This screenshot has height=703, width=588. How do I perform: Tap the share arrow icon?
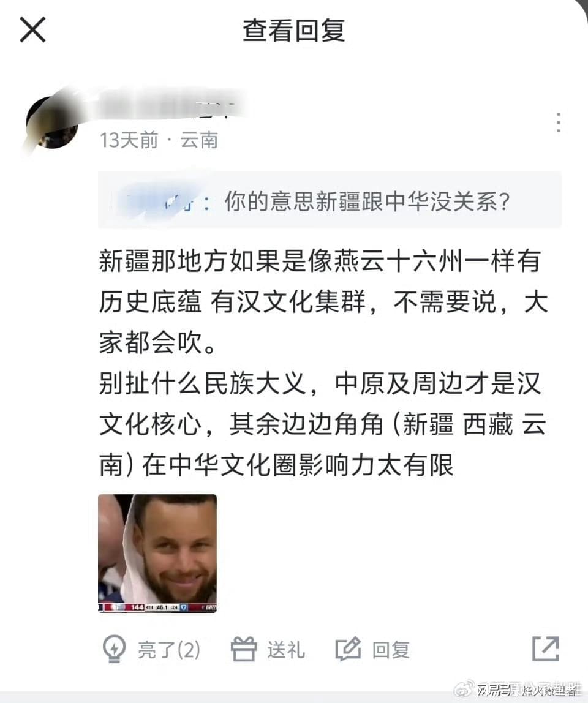545,648
